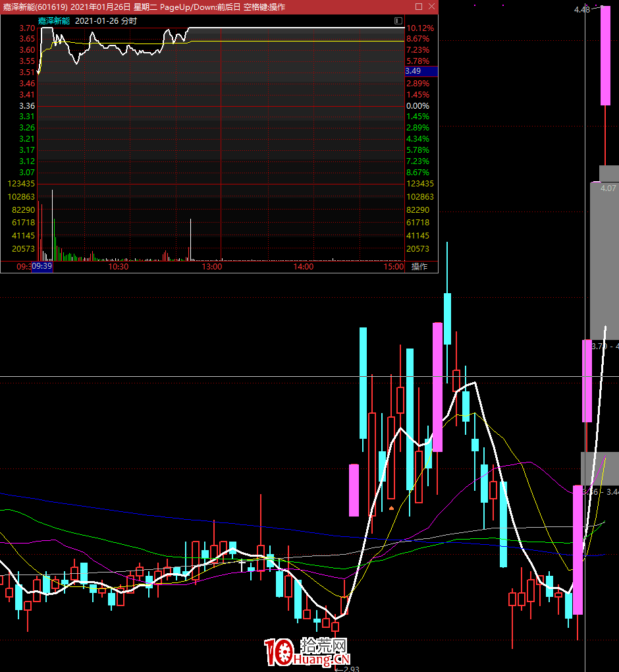Click the 3.55 price axis label

pyautogui.click(x=27, y=61)
